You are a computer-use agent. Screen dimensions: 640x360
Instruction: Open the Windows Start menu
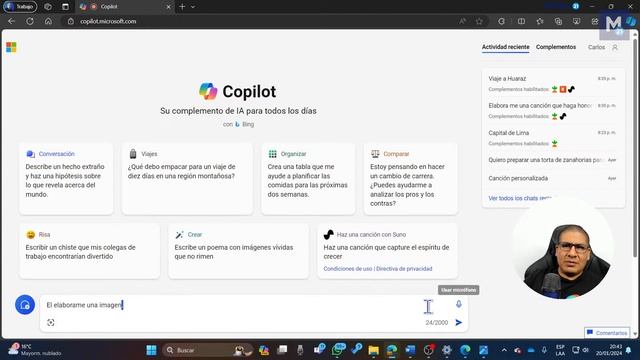(151, 350)
